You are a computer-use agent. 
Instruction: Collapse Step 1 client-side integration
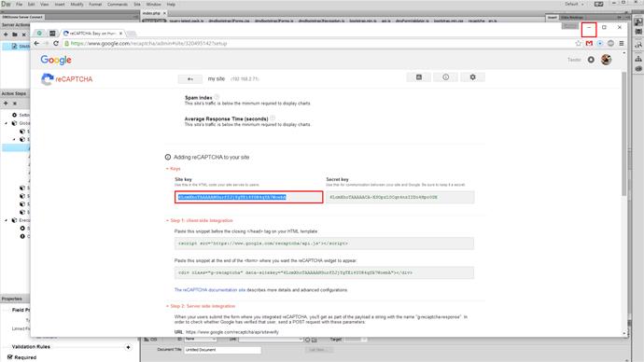tap(199, 220)
